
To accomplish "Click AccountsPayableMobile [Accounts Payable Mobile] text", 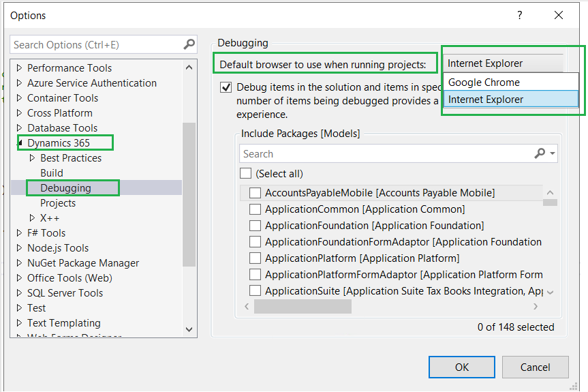I will (x=380, y=193).
